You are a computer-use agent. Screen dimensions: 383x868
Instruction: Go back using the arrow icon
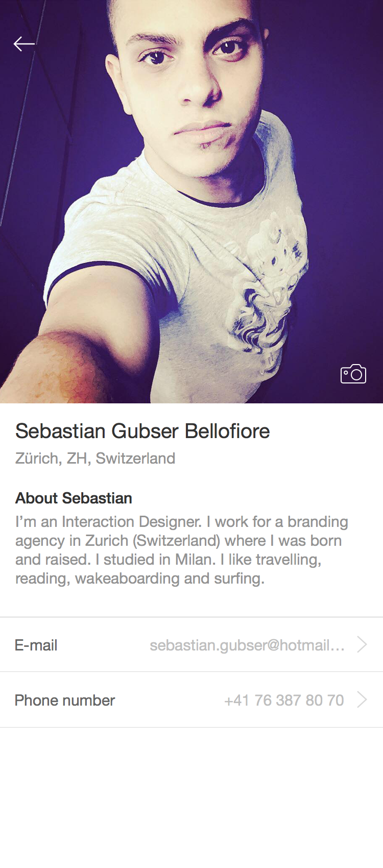(24, 44)
